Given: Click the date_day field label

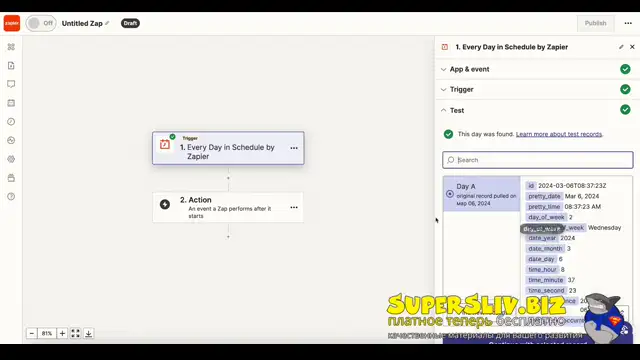Looking at the screenshot, I should click(541, 259).
